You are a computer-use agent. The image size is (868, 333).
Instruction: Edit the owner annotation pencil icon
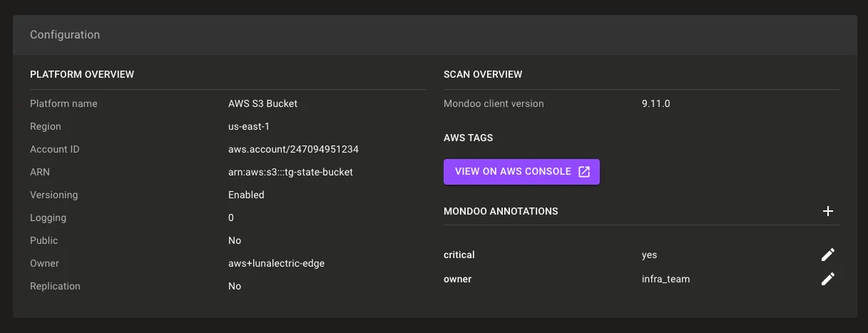coord(827,279)
